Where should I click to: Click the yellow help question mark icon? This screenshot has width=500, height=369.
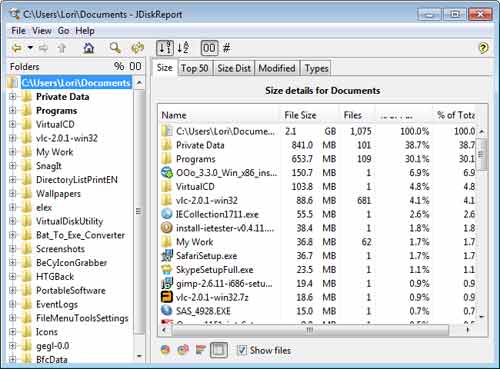(484, 48)
